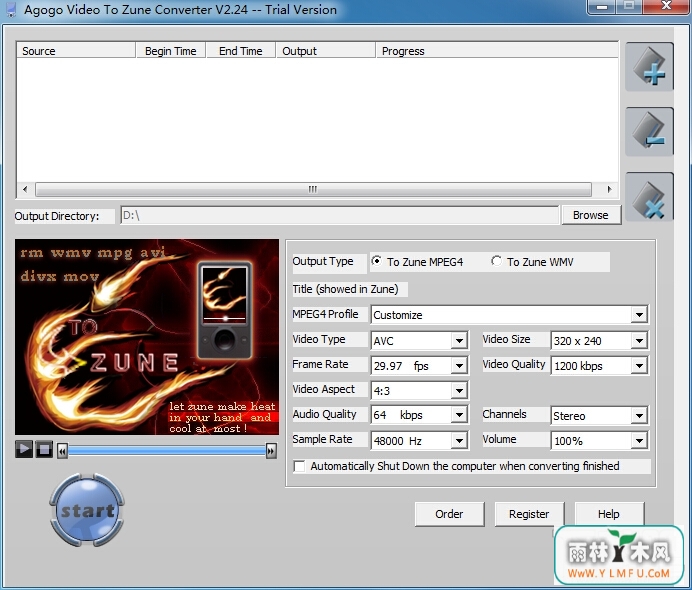Click the preview playback progress slider
The height and width of the screenshot is (590, 692).
[x=167, y=451]
